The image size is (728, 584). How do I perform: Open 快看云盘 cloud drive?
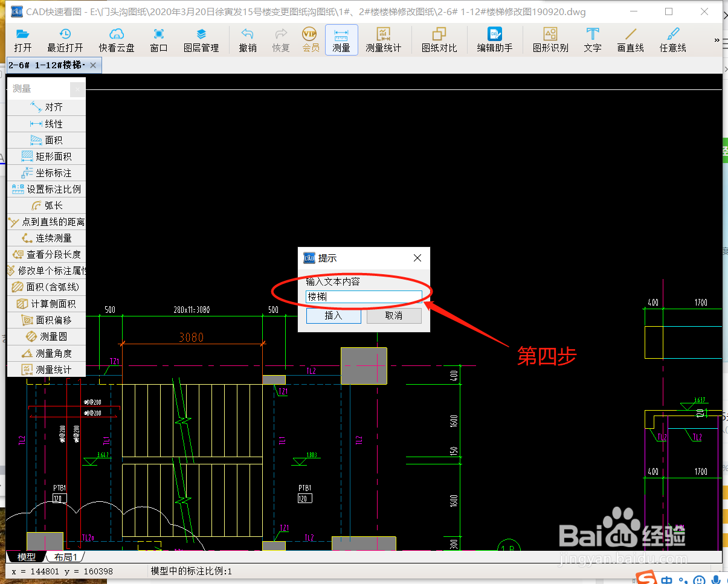116,40
